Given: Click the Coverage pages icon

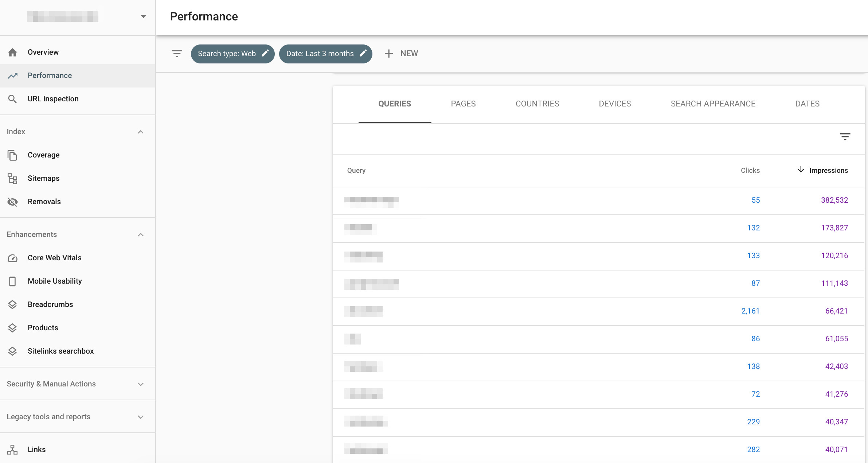Looking at the screenshot, I should click(12, 155).
